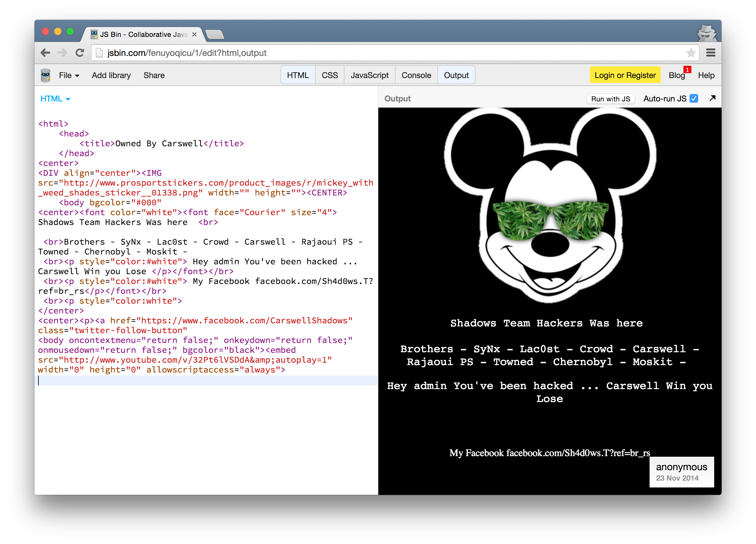Toggle the Output panel tab
This screenshot has width=756, height=544.
456,75
